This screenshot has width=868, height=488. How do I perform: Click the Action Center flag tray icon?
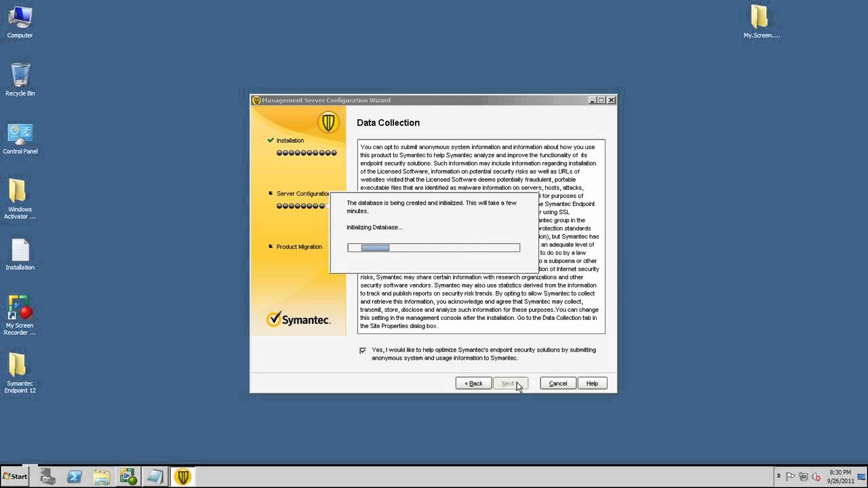[x=791, y=476]
